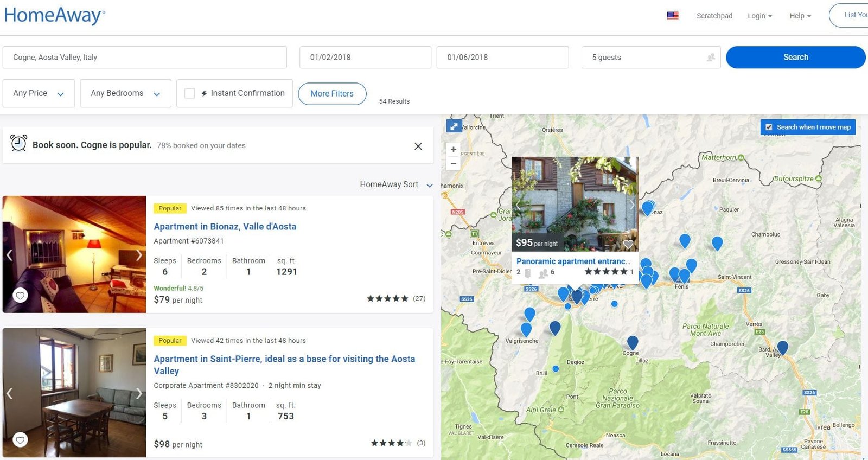Zoom in on the map
This screenshot has height=460, width=868.
454,149
